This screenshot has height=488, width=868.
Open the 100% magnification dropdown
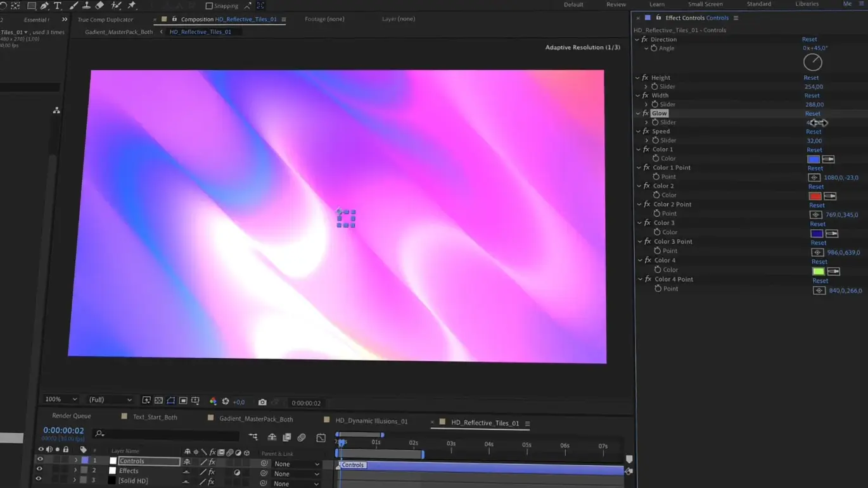click(60, 399)
